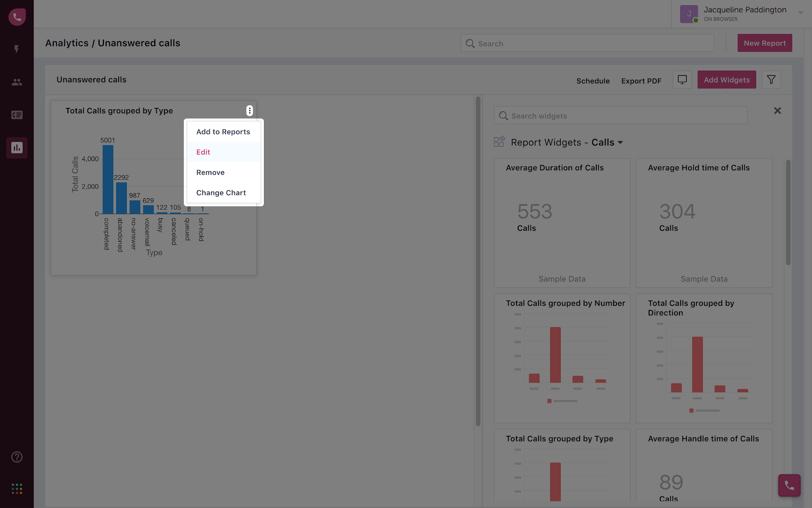This screenshot has height=508, width=812.
Task: Click the 'Unanswered calls' report title
Action: (91, 80)
